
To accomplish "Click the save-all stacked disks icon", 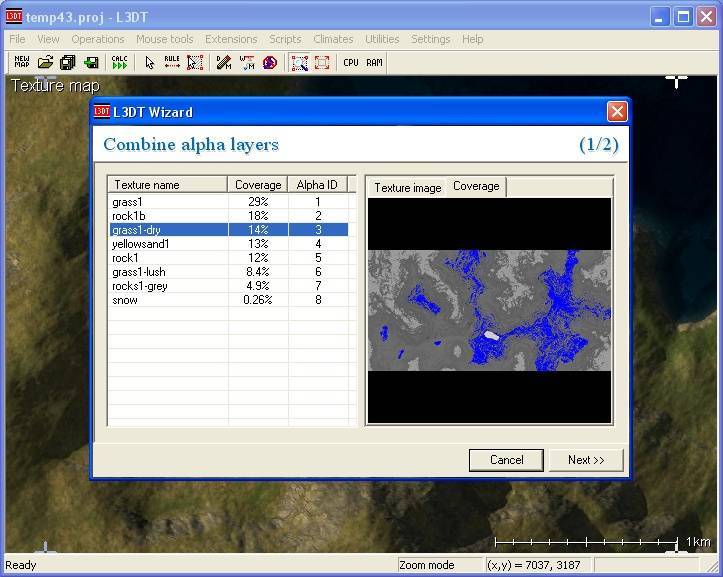I will pos(68,62).
